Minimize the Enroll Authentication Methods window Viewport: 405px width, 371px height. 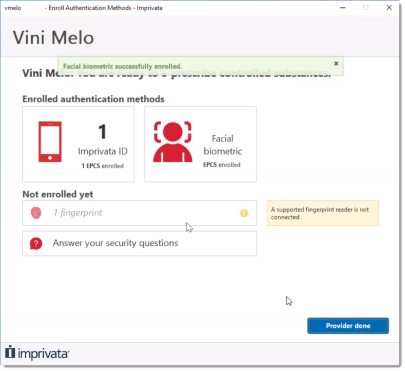(x=343, y=7)
